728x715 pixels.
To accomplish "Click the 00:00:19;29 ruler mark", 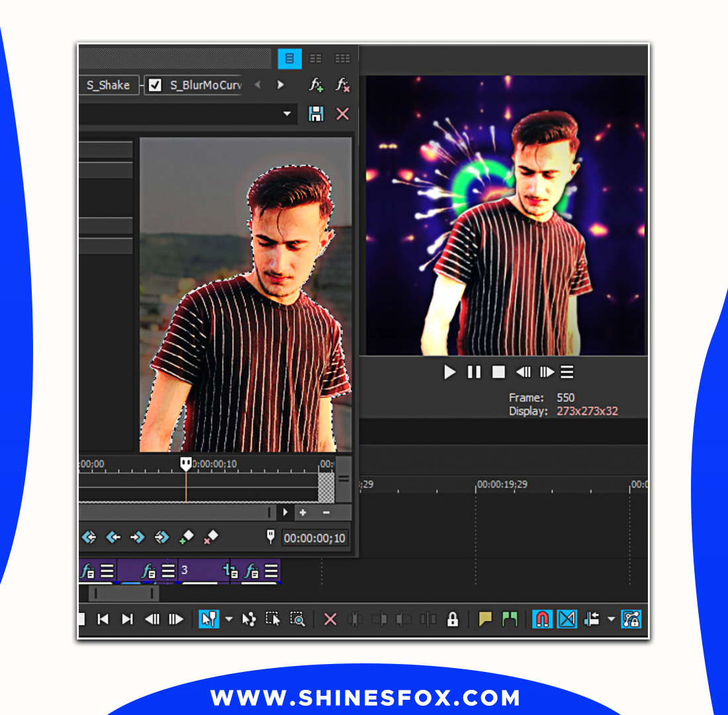I will (x=502, y=484).
